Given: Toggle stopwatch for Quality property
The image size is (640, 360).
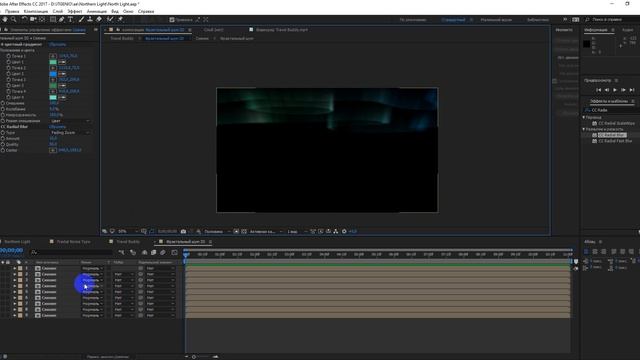Looking at the screenshot, I should 3,144.
